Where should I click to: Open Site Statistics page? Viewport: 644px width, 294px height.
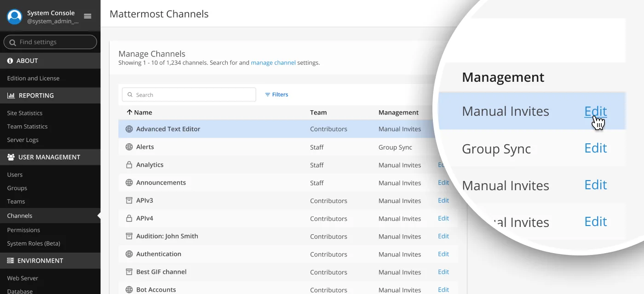pyautogui.click(x=25, y=113)
